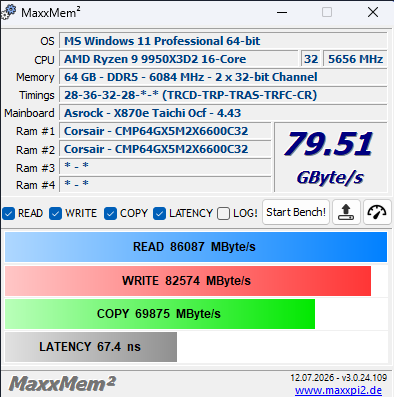Click the Ram #3 label

(x=35, y=168)
